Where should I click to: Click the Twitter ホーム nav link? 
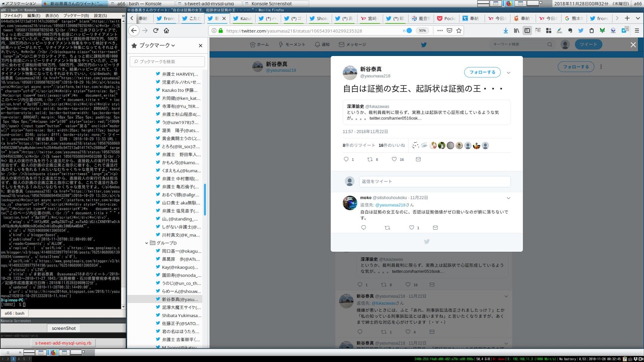pos(259,45)
